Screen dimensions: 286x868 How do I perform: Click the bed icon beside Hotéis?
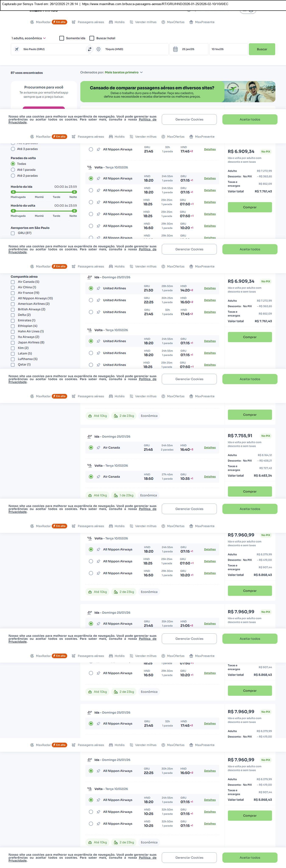click(111, 22)
